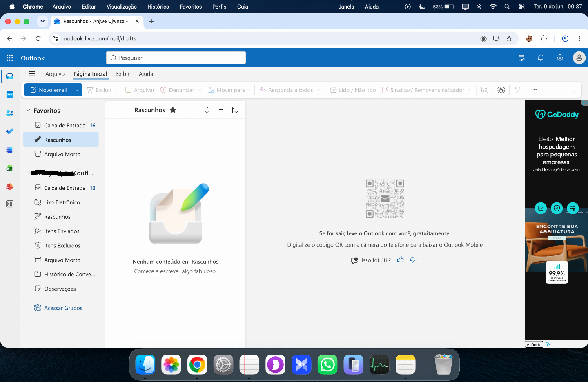Open Lixo Eletrônico folder
Viewport: 588px width, 382px height.
pyautogui.click(x=61, y=202)
